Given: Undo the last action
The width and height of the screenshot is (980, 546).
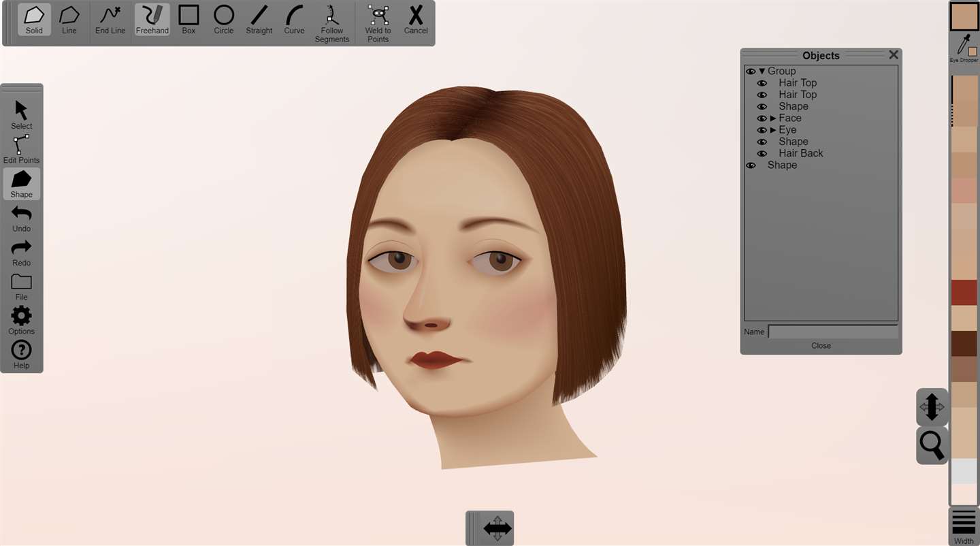Looking at the screenshot, I should point(21,218).
